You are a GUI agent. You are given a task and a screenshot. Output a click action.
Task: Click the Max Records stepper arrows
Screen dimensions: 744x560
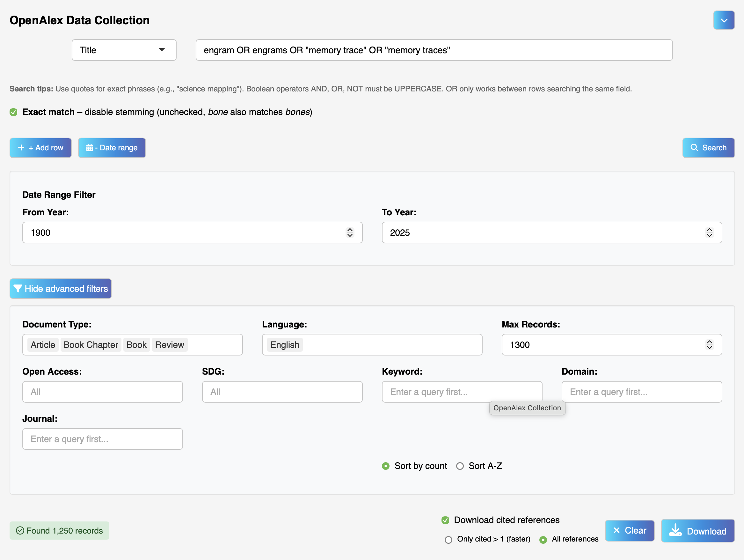click(709, 345)
